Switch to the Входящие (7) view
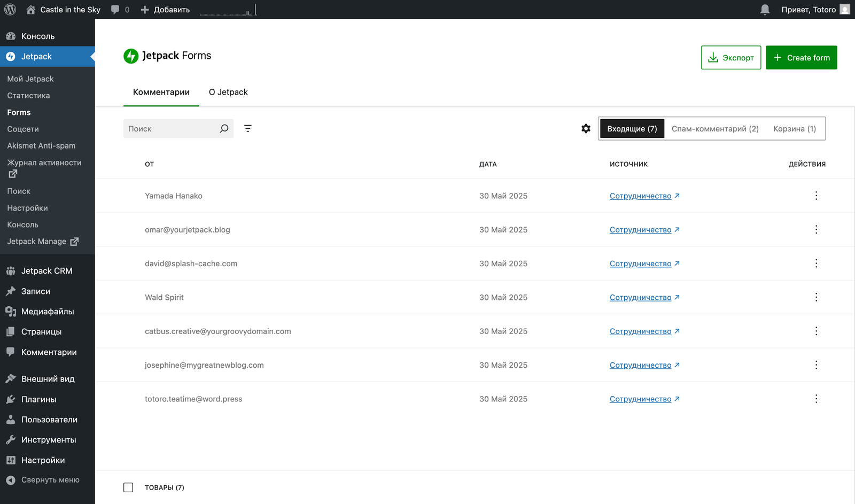 [x=632, y=129]
